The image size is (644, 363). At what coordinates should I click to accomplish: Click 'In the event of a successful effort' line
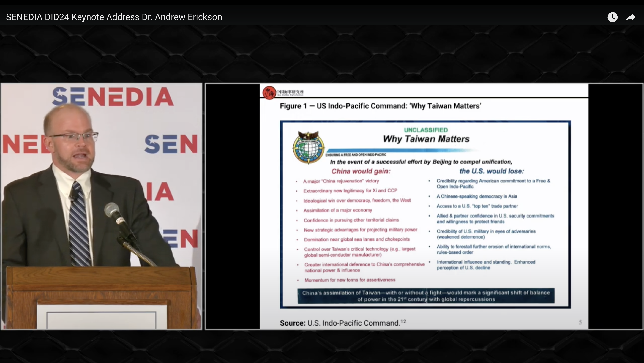421,162
